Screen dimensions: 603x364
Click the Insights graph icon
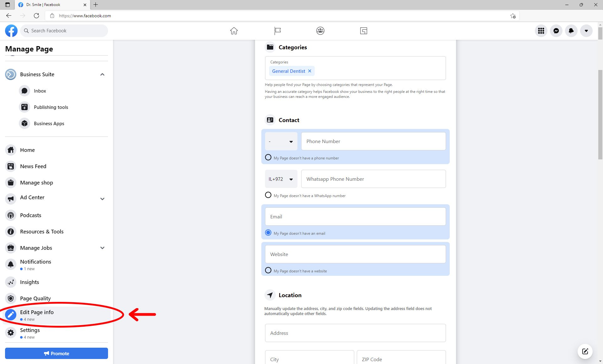[x=11, y=282]
